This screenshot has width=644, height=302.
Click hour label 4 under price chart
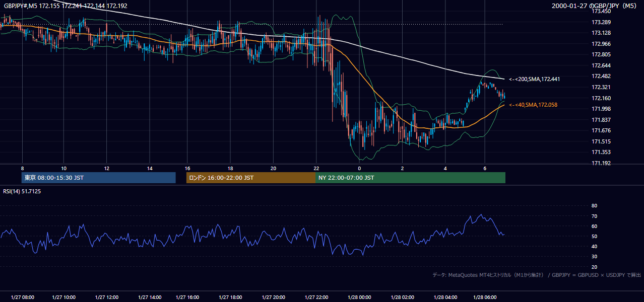pos(445,168)
